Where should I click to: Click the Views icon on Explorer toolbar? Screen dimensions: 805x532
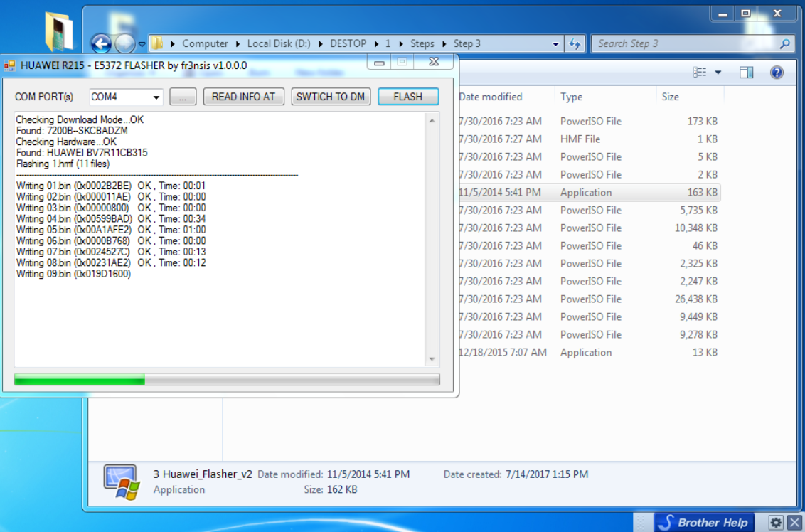700,72
